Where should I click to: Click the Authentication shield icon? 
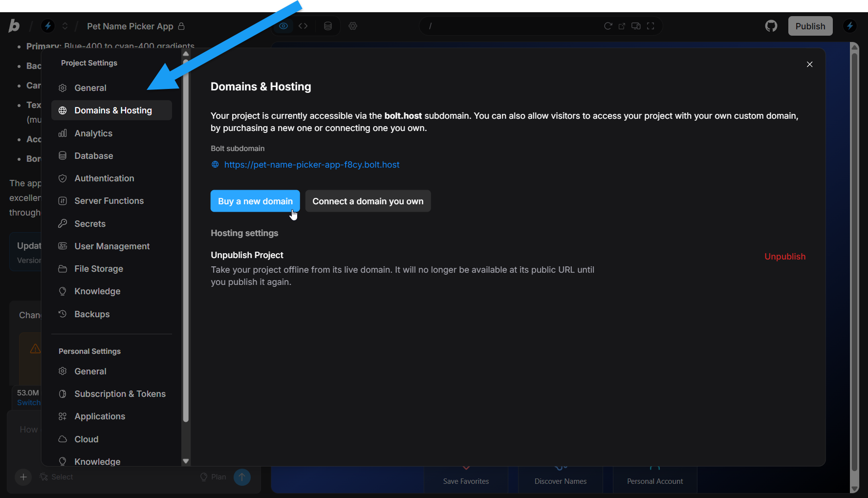[x=63, y=178]
